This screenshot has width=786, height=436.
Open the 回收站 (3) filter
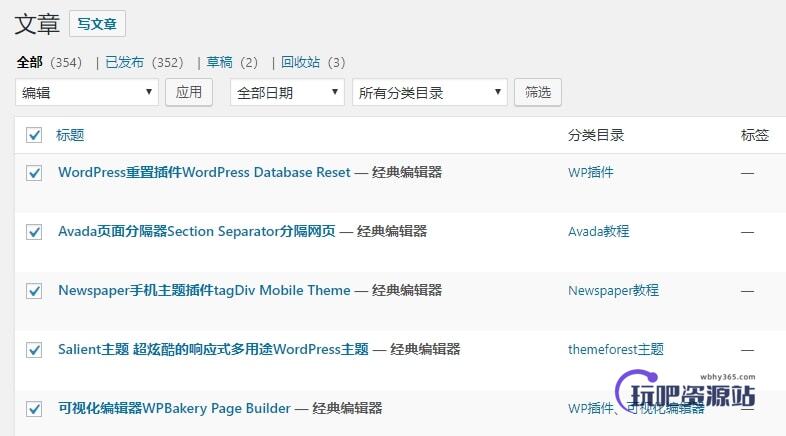click(313, 63)
